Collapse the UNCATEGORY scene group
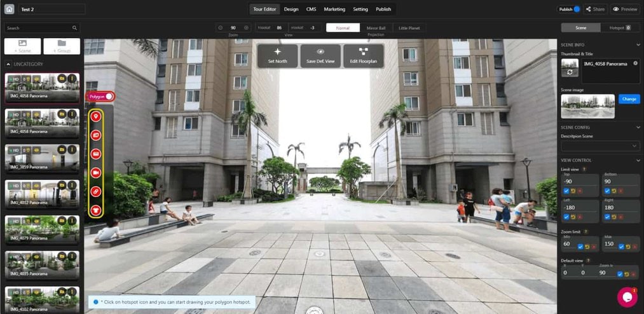This screenshot has height=314, width=644. pos(8,64)
